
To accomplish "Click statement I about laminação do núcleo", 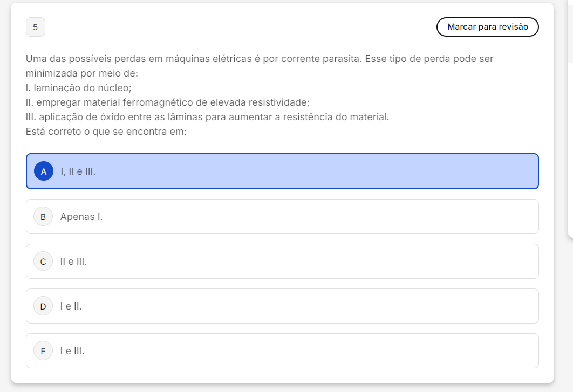I will click(79, 87).
